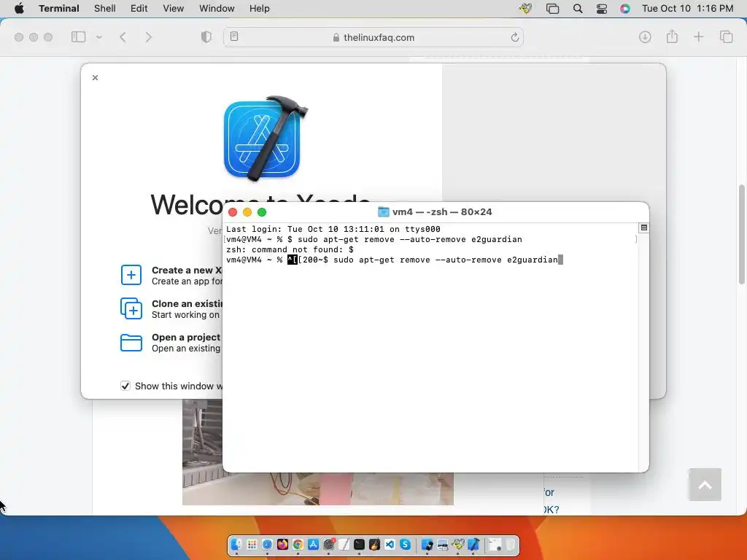The width and height of the screenshot is (747, 560).
Task: Open Terminal from the Dock
Action: (359, 544)
